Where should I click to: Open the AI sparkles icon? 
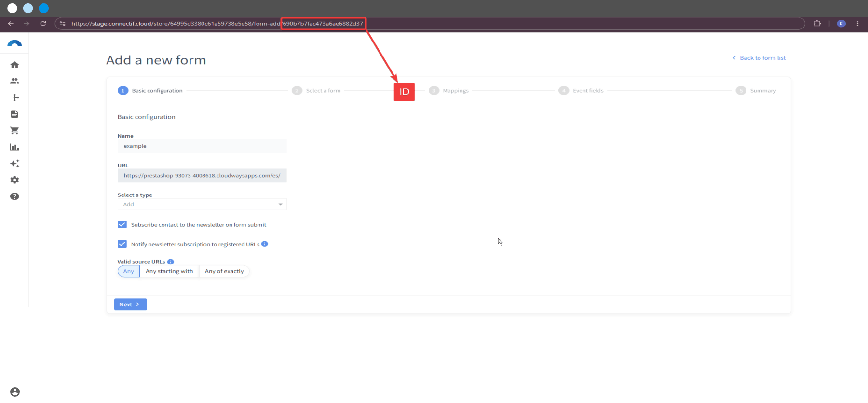tap(14, 164)
